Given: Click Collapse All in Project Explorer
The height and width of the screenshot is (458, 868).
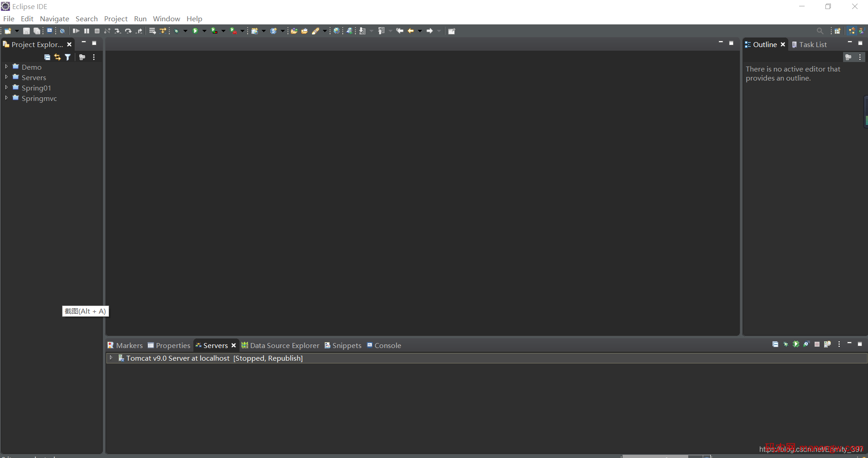Looking at the screenshot, I should [x=47, y=57].
